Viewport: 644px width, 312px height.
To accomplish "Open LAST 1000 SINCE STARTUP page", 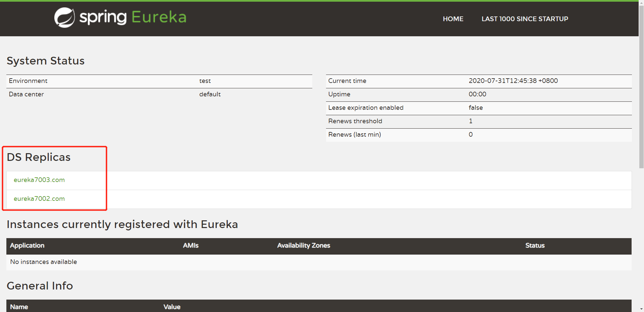I will point(525,19).
